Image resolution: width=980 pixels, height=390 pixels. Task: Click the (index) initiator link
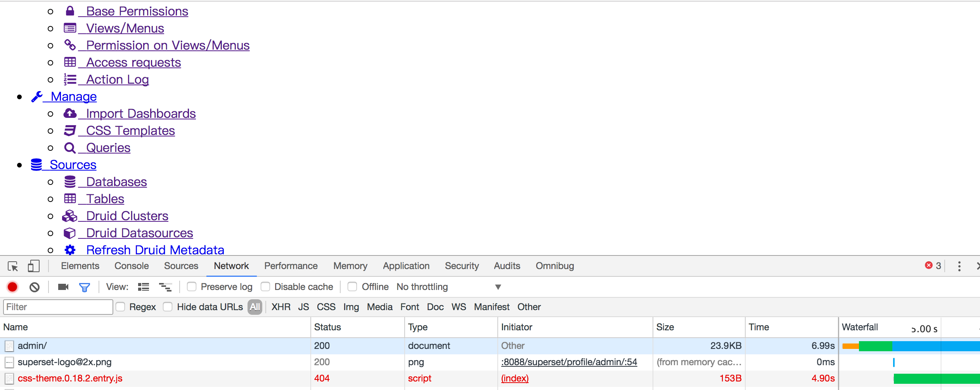click(515, 378)
